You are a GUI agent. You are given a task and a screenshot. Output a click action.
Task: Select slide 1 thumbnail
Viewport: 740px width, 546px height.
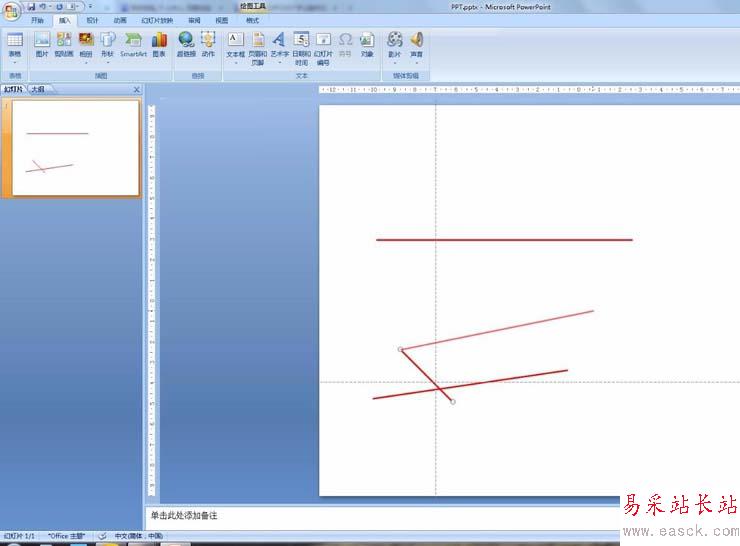pos(76,148)
